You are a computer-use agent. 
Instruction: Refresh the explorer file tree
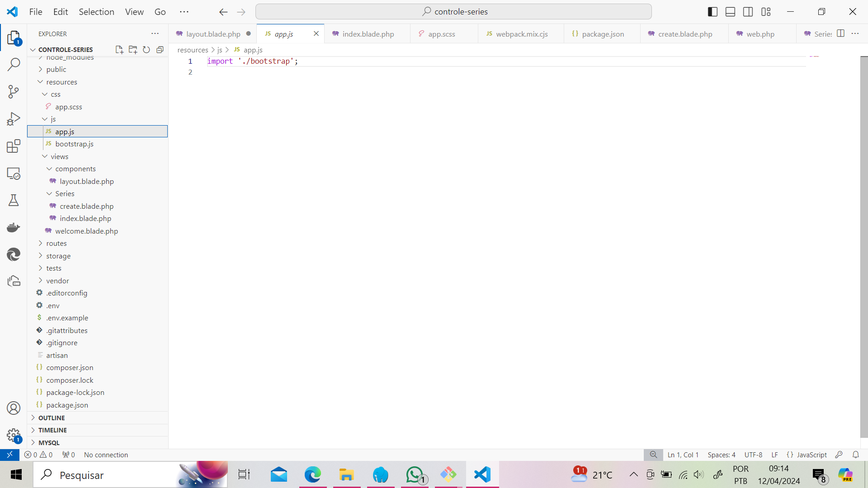(x=146, y=50)
